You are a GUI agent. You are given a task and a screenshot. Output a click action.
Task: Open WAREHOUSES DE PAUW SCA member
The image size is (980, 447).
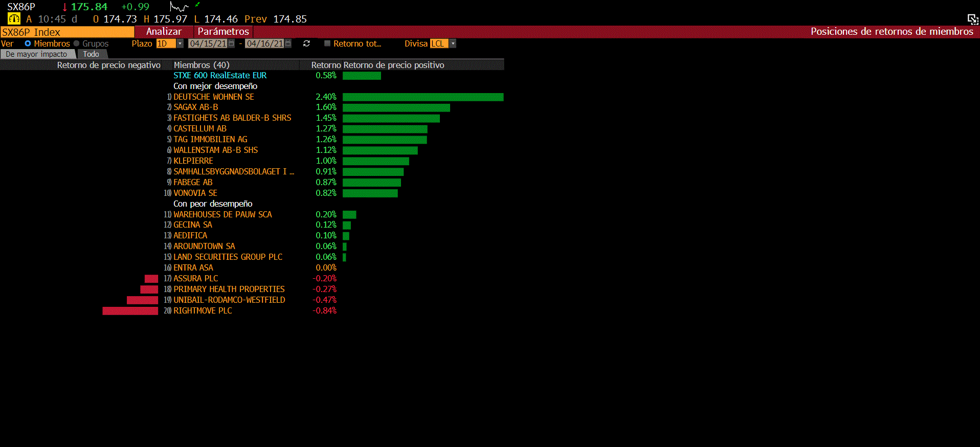click(222, 214)
